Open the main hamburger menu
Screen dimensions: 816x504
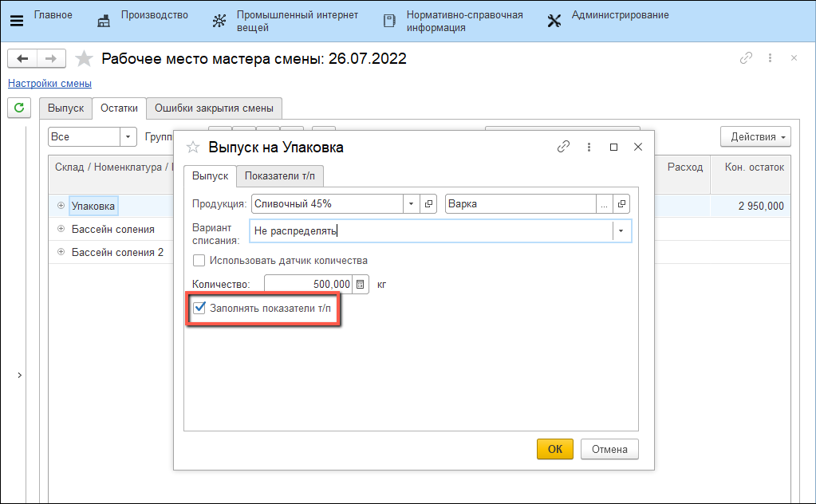click(16, 21)
